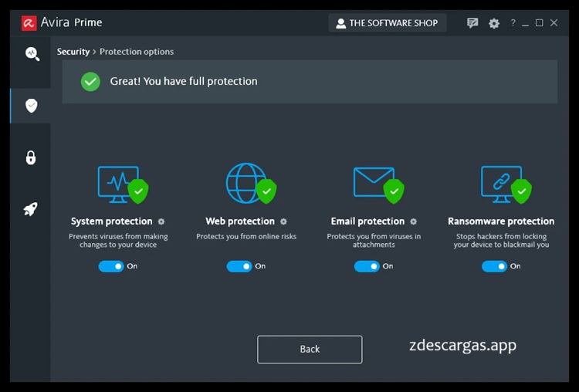Click 'Great! You have full protection' message

coord(184,81)
